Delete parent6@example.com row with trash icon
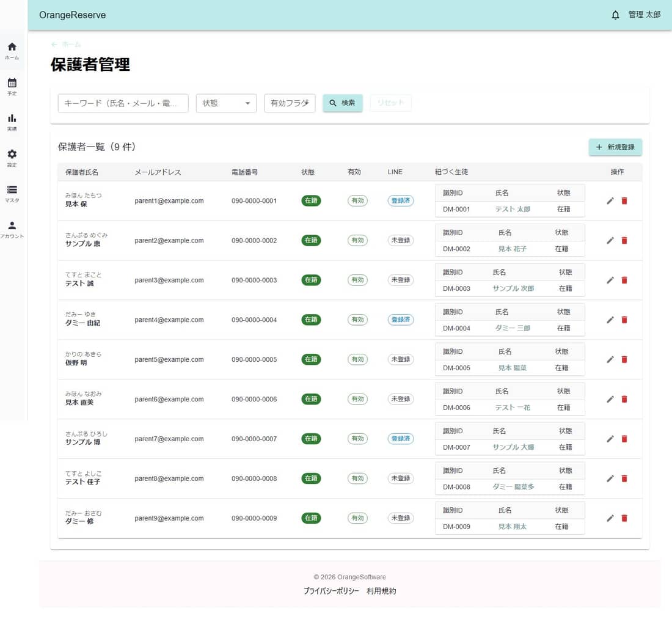The width and height of the screenshot is (672, 619). tap(624, 399)
